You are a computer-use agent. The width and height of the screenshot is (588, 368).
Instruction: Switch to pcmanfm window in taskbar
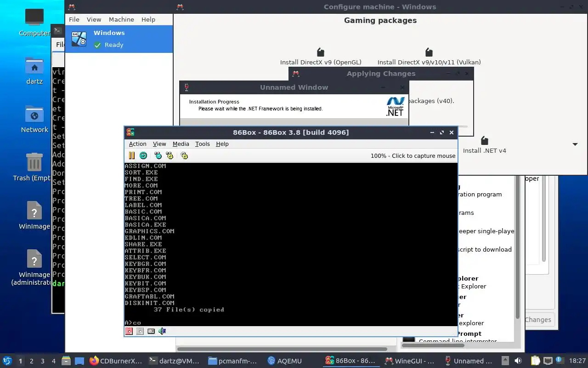(x=233, y=361)
